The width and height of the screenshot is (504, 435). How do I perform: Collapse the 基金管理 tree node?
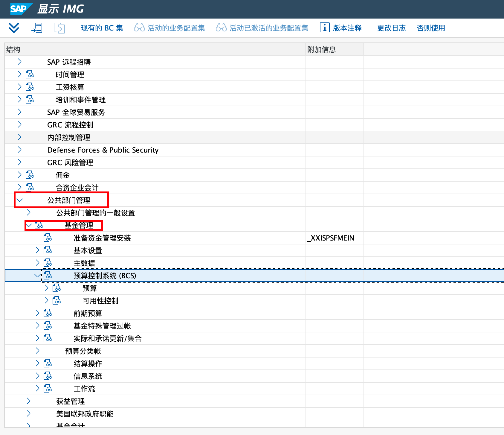click(x=29, y=225)
